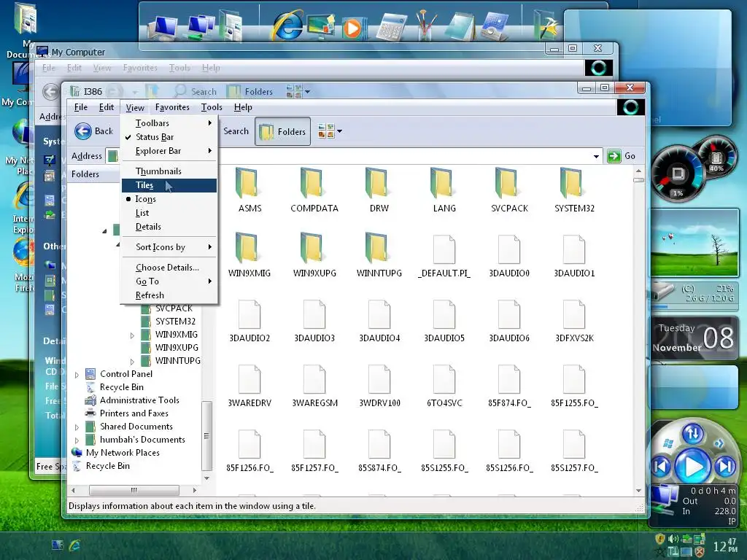Click the Back button in I386 window
Image resolution: width=747 pixels, height=560 pixels.
(94, 131)
